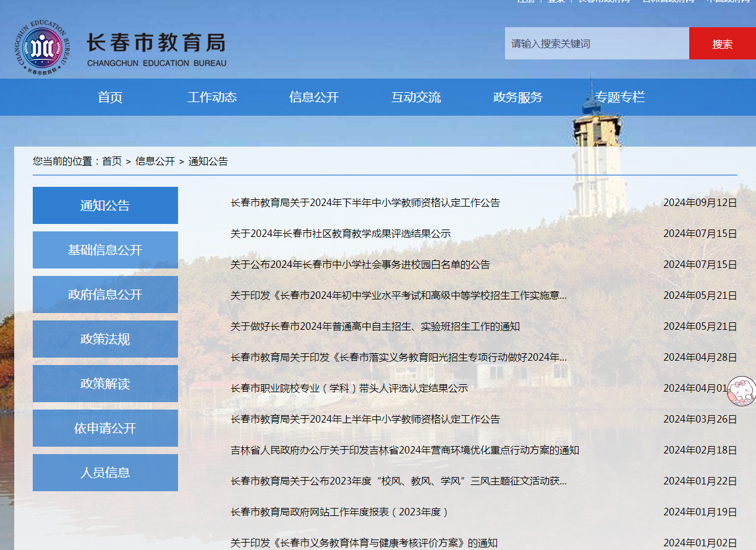This screenshot has height=550, width=756.
Task: Open the 专题专栏 menu item
Action: point(621,97)
